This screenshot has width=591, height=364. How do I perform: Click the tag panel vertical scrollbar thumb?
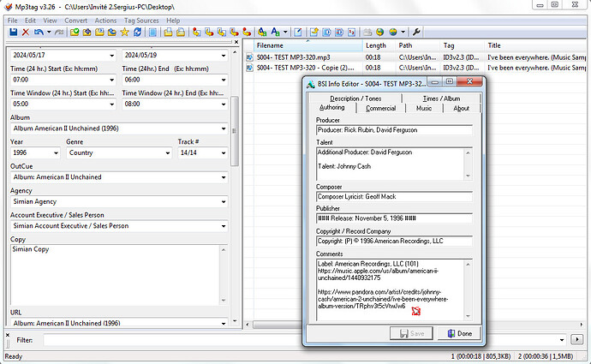pos(235,131)
